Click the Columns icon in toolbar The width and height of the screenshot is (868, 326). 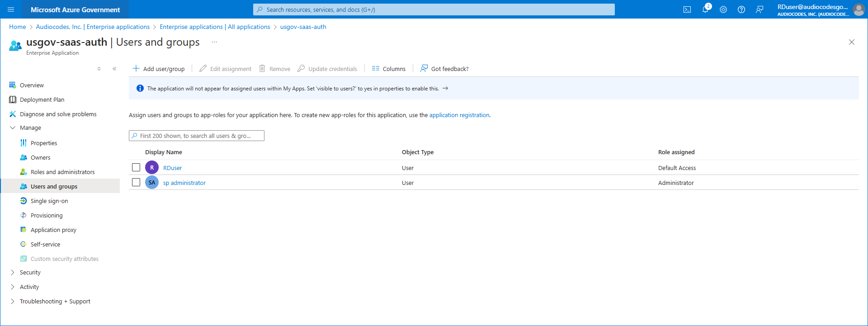(376, 68)
